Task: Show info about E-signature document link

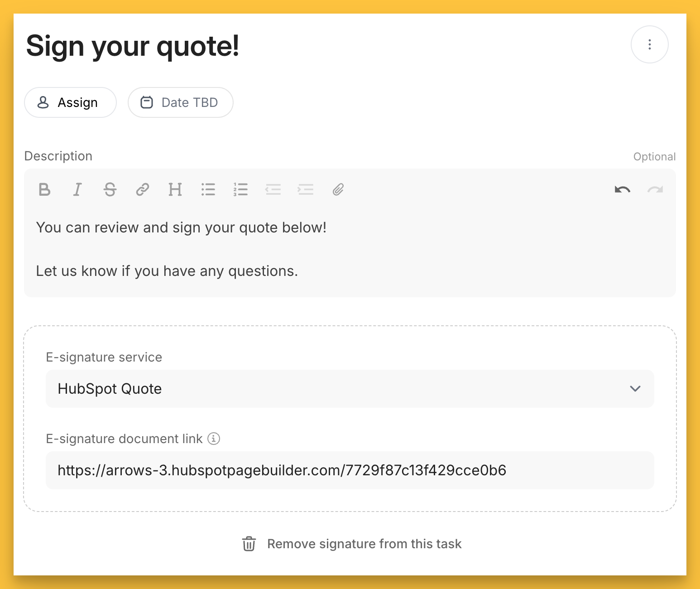Action: pos(214,439)
